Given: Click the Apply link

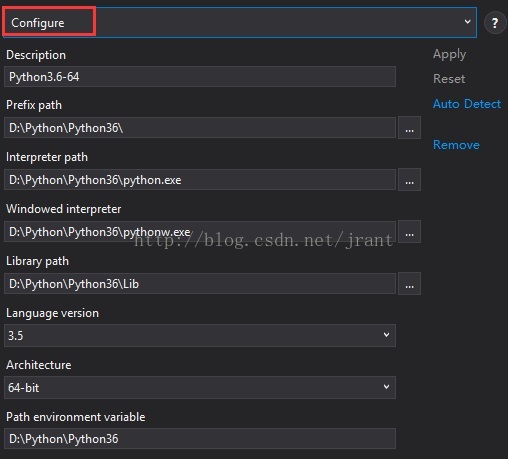Looking at the screenshot, I should tap(449, 54).
